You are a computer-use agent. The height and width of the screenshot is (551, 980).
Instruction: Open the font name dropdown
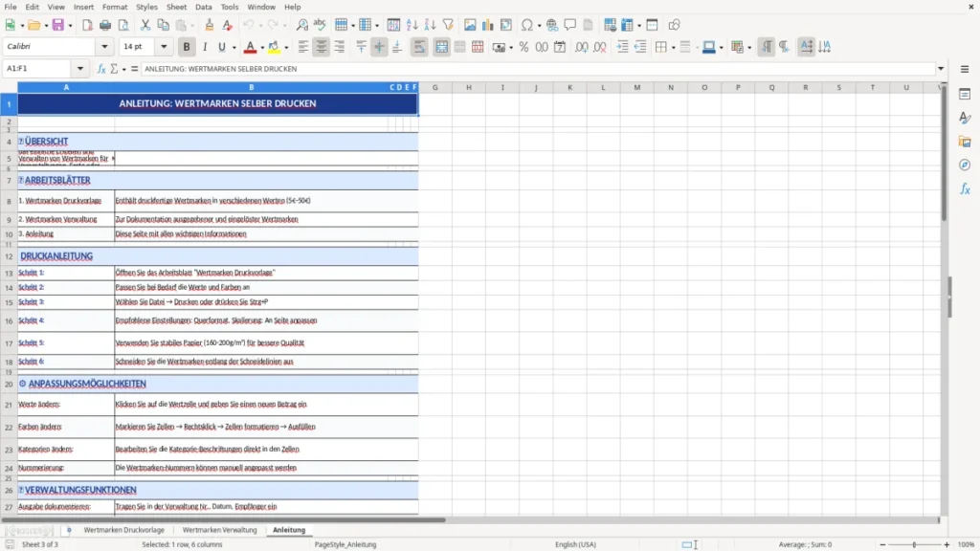pos(104,46)
